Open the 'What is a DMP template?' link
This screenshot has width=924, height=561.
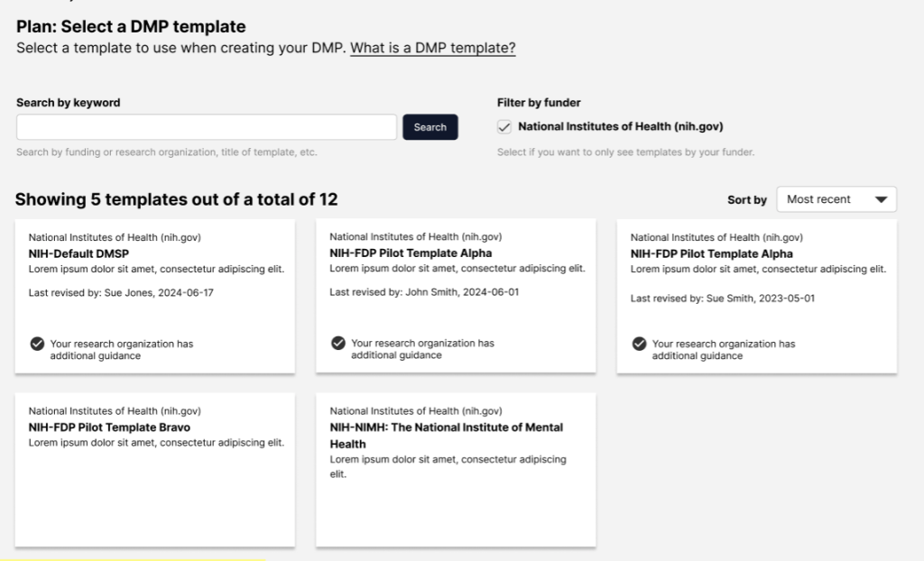(431, 47)
